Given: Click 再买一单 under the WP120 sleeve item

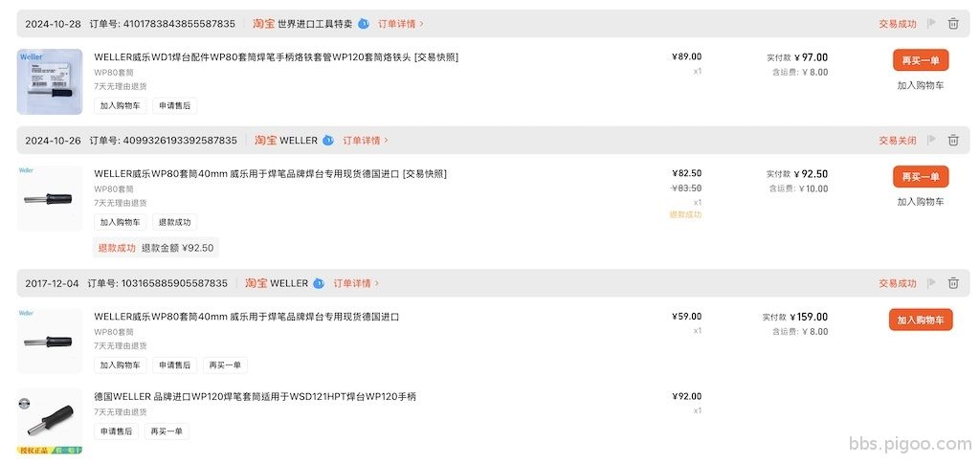Looking at the screenshot, I should coord(167,431).
